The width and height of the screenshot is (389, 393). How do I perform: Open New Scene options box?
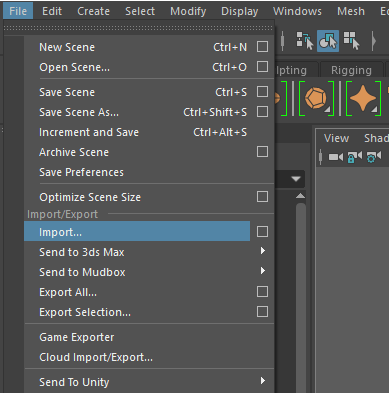click(x=262, y=47)
